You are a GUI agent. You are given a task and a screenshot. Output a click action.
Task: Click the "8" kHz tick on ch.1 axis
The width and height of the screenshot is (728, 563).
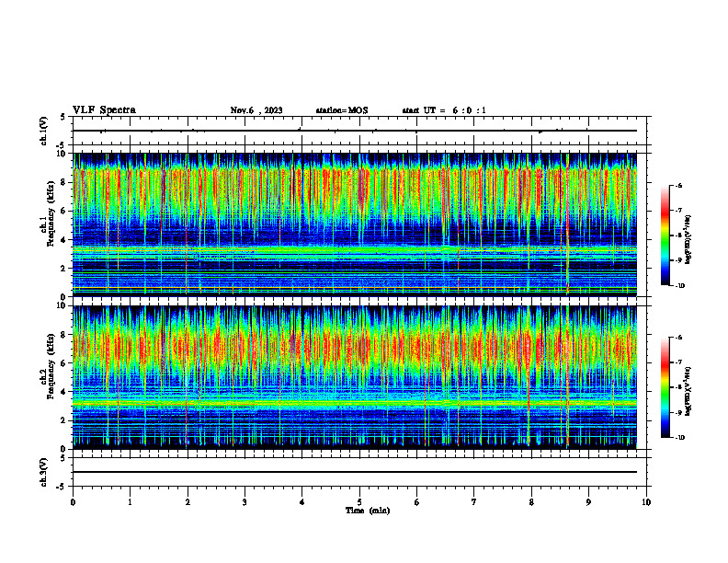63,182
